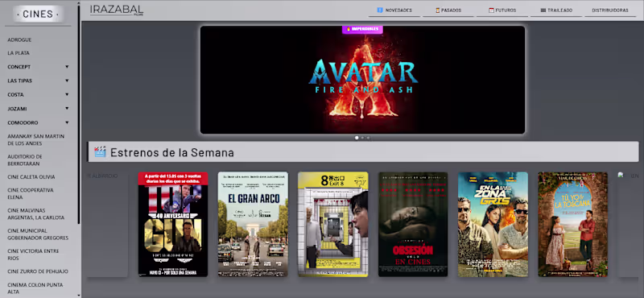Expand the Costa dropdown arrow
Viewport: 644px width, 298px height.
point(67,94)
